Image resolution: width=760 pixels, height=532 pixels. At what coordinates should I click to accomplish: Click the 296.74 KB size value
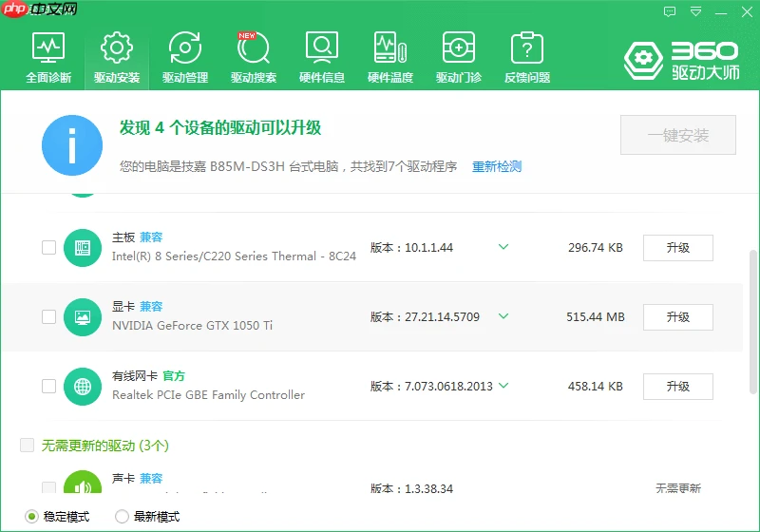(596, 248)
